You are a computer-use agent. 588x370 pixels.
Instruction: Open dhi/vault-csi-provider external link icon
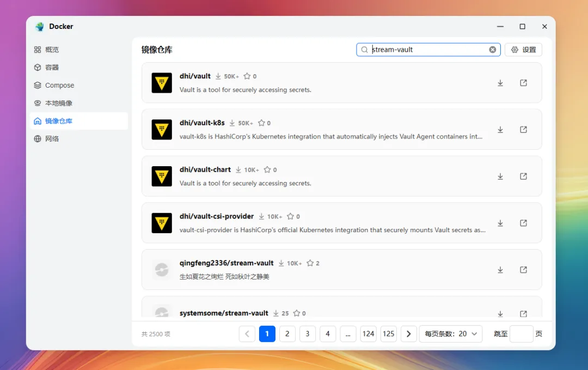[524, 223]
